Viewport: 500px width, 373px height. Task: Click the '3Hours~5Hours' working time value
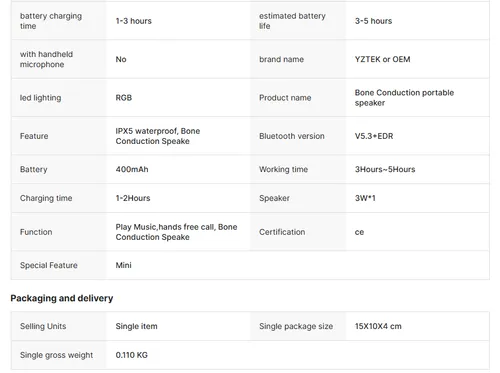coord(385,169)
